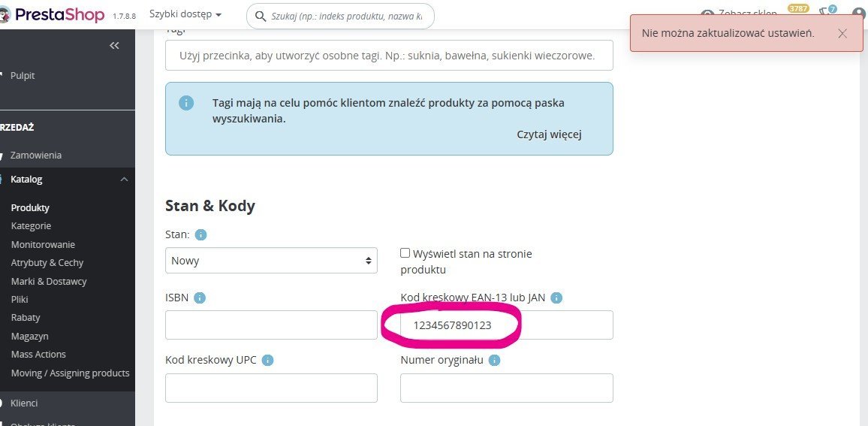868x426 pixels.
Task: Collapse the sidebar with double chevron icon
Action: click(x=114, y=45)
